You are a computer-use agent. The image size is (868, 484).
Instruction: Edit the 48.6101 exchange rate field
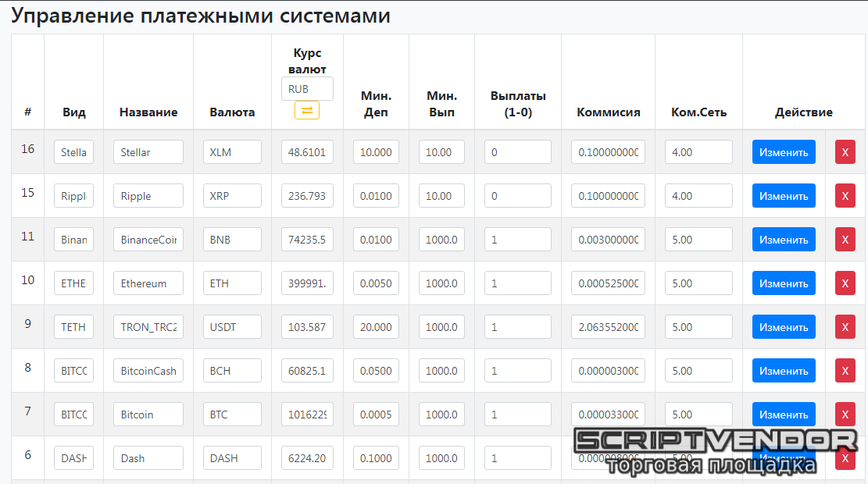(x=307, y=152)
